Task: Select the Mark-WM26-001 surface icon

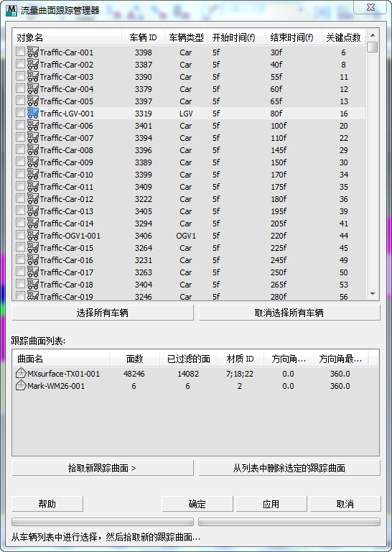Action: (x=21, y=385)
